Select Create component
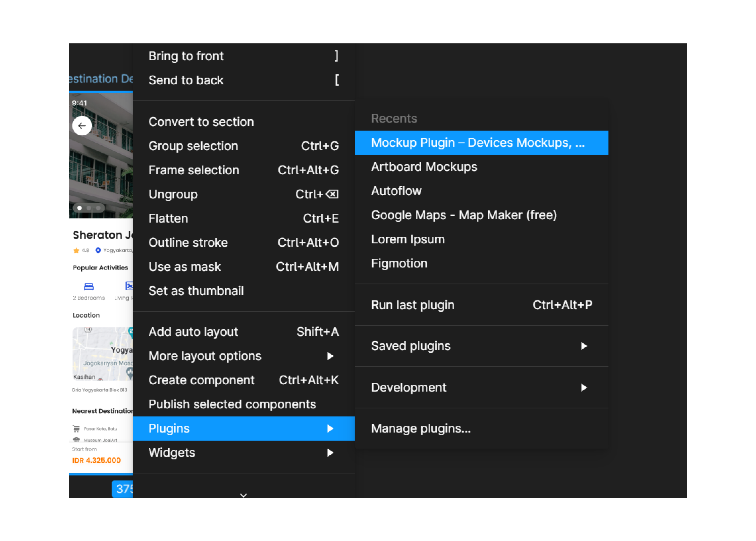 click(x=244, y=380)
